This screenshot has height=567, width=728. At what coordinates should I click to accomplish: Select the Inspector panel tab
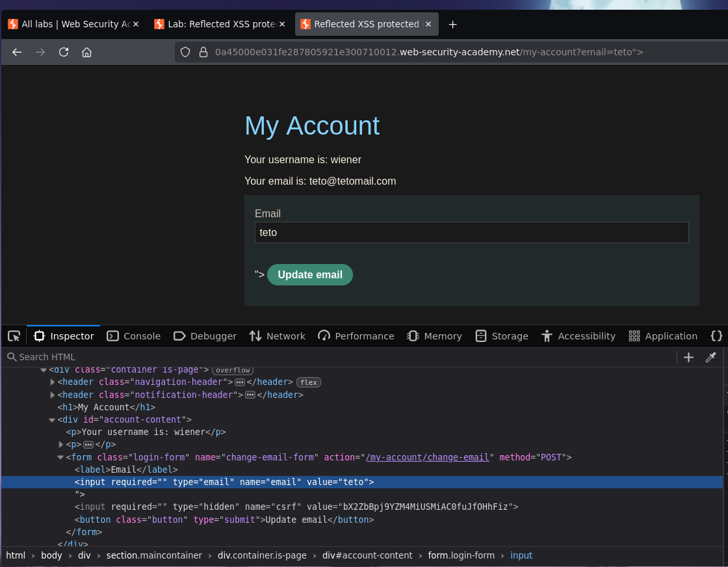tap(64, 336)
